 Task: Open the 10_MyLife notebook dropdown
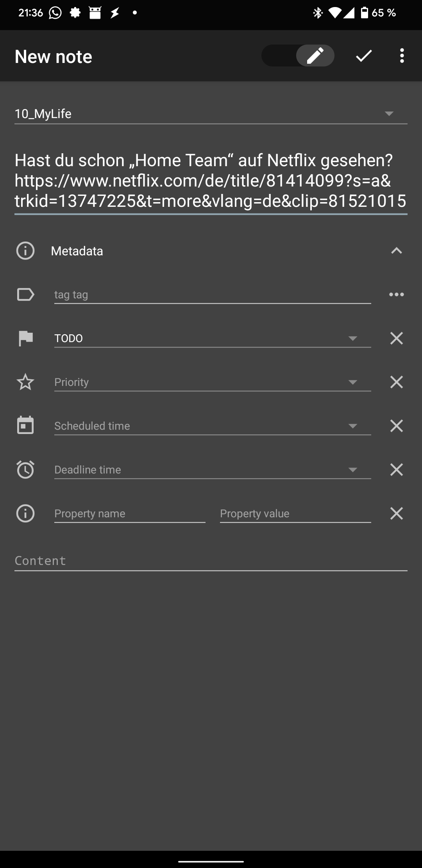tap(211, 114)
